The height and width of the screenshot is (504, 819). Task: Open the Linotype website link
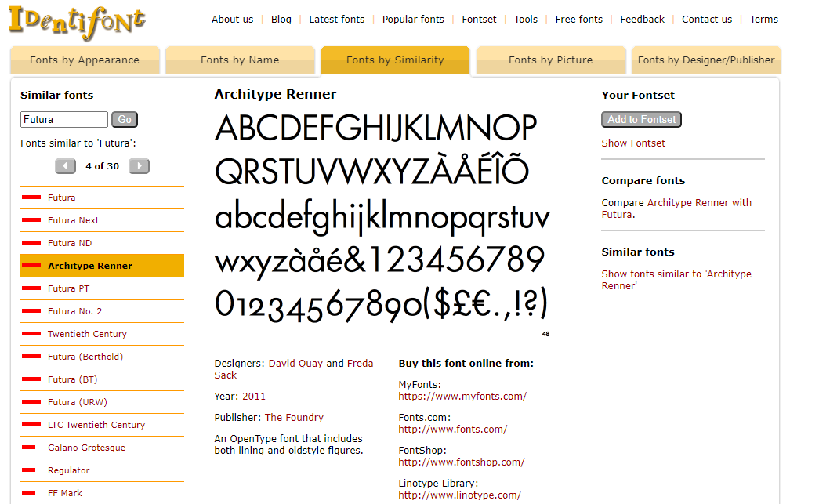pos(459,495)
